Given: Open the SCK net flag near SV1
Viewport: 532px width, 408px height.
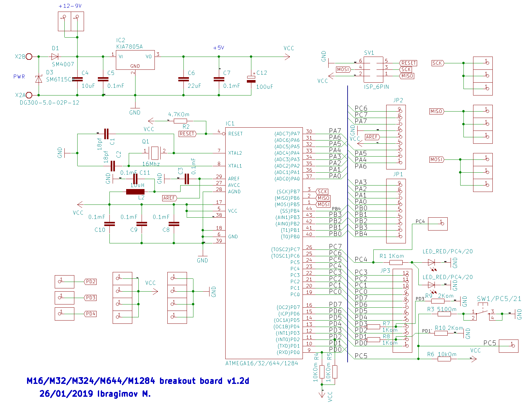Looking at the screenshot, I should (406, 69).
